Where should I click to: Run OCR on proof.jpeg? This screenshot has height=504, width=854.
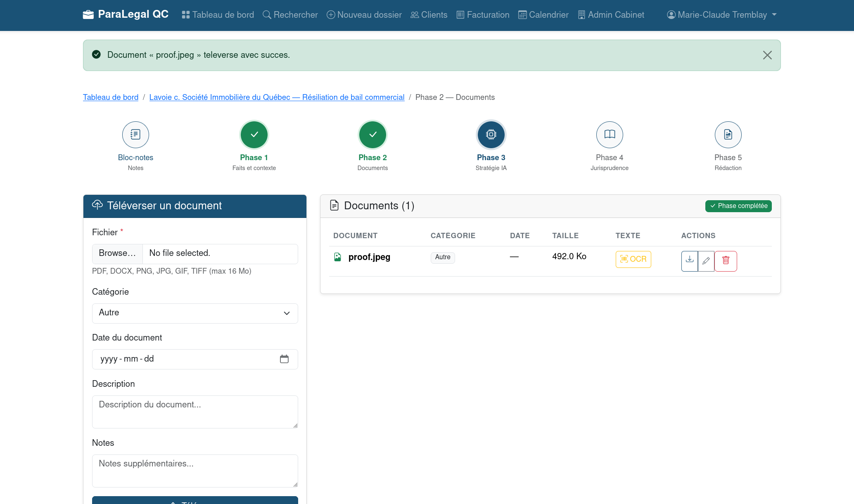[633, 259]
